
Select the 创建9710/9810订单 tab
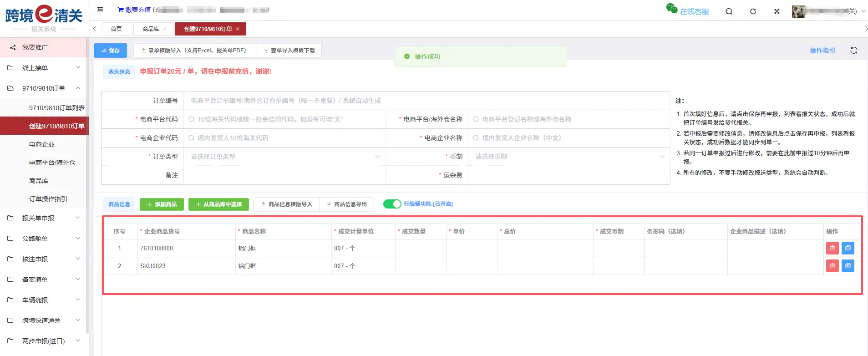coord(208,29)
